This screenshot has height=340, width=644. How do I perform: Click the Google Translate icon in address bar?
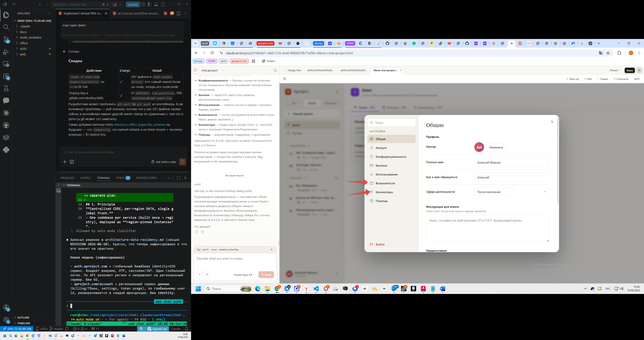601,53
